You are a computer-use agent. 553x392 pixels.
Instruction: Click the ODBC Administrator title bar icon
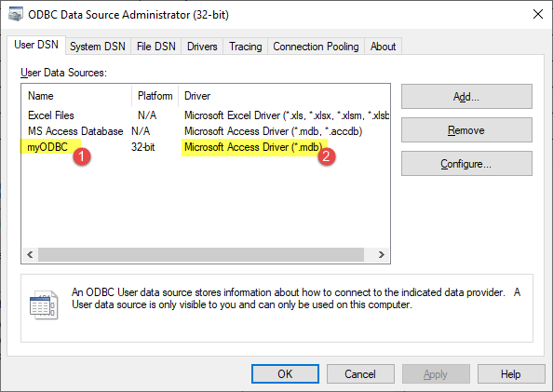click(x=16, y=14)
